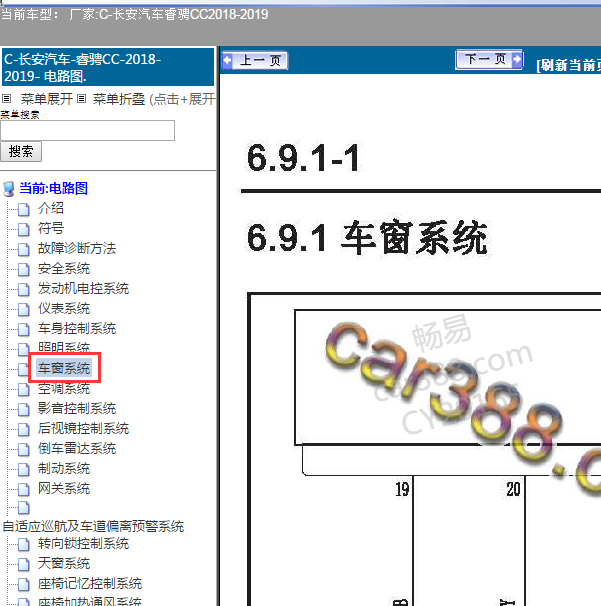Open 天窗系统 entry
This screenshot has height=606, width=601.
(64, 563)
